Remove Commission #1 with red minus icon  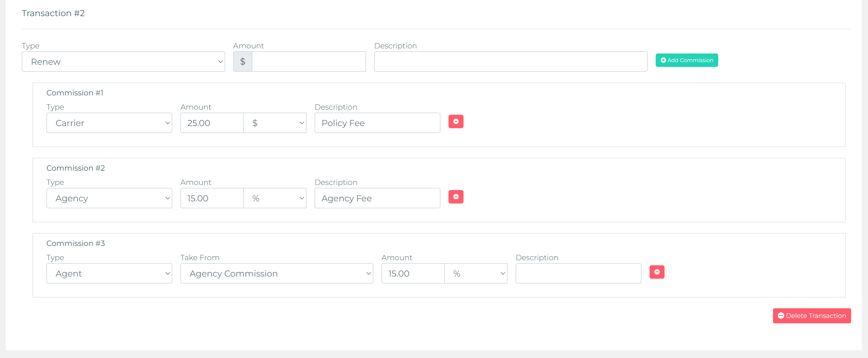(x=455, y=121)
